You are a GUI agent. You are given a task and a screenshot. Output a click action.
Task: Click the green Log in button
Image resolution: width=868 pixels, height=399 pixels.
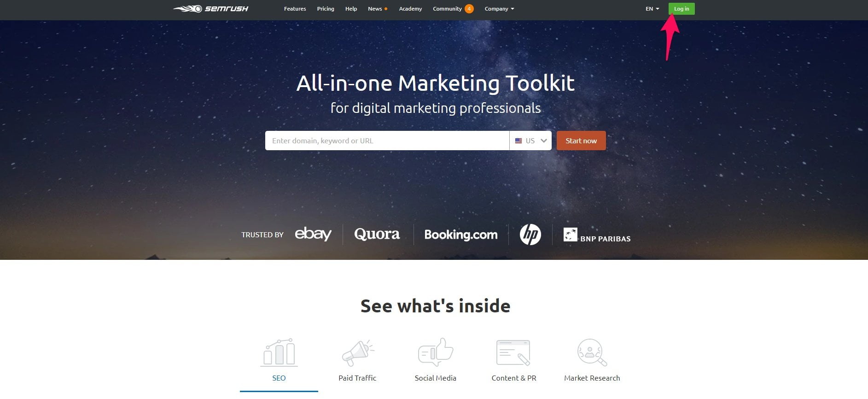[x=682, y=9]
